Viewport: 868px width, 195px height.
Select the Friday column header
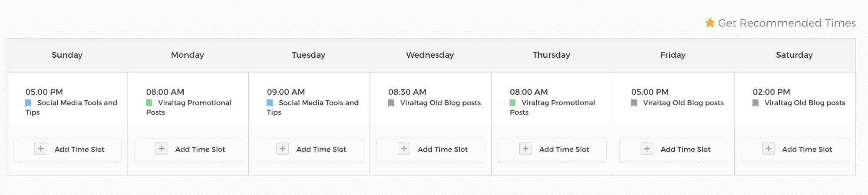(x=673, y=55)
